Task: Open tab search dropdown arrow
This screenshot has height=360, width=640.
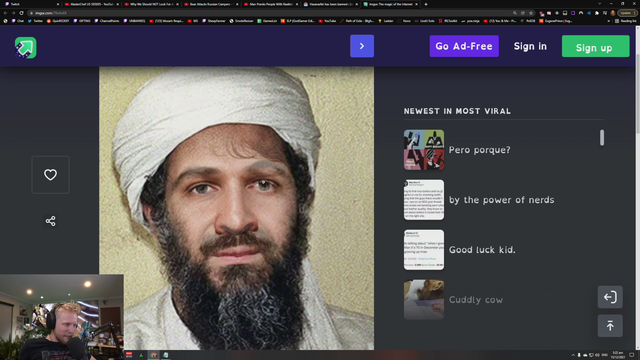Action: [599, 4]
